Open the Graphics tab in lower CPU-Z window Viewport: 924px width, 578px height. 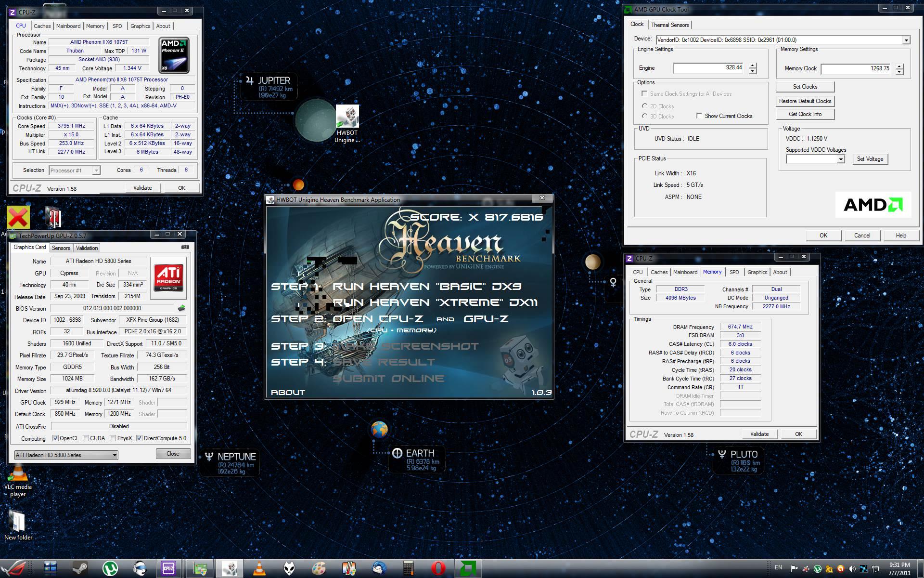point(757,272)
